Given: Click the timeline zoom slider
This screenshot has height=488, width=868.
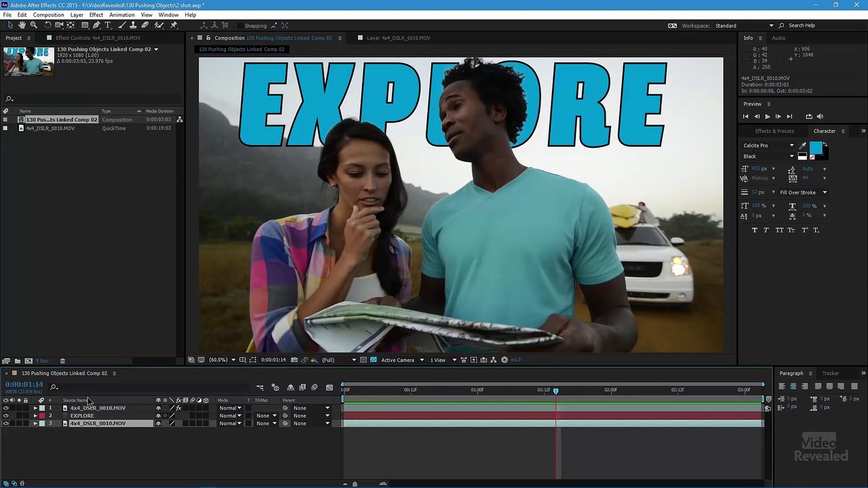Looking at the screenshot, I should (355, 484).
